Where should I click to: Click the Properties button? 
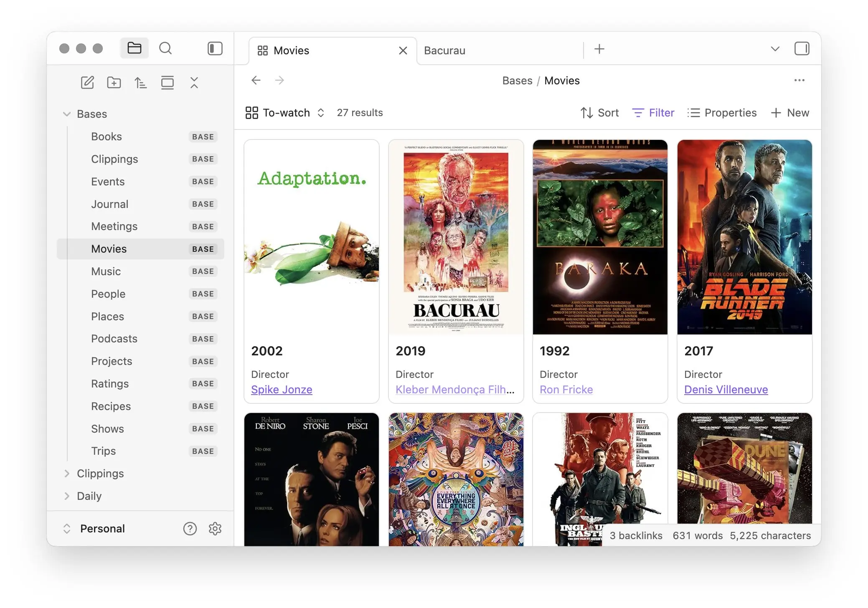point(722,113)
